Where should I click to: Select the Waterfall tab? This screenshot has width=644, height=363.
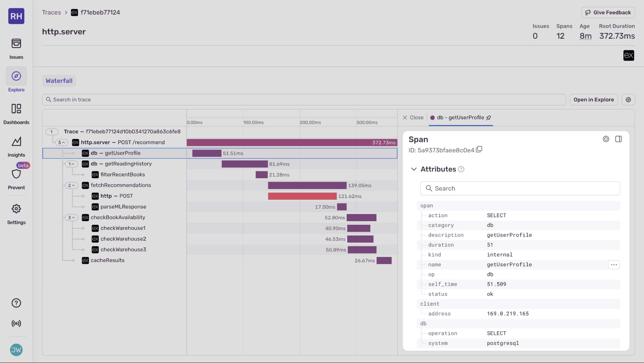coord(59,81)
